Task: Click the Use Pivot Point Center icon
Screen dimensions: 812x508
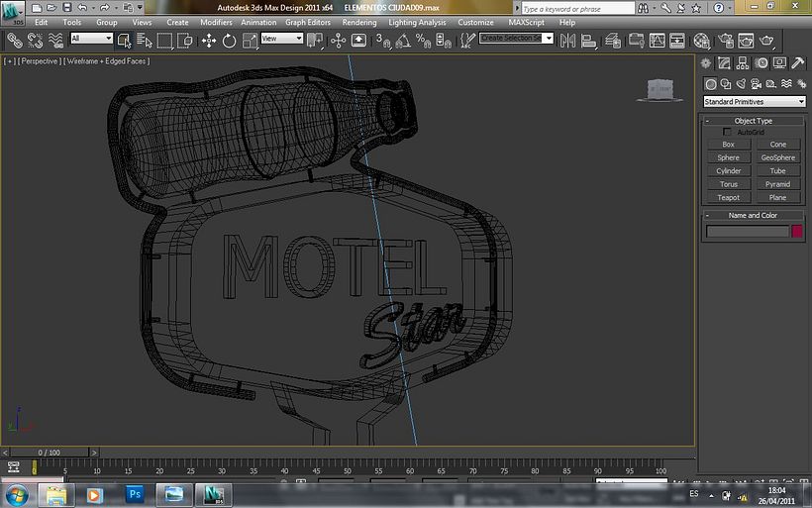Action: pyautogui.click(x=315, y=41)
